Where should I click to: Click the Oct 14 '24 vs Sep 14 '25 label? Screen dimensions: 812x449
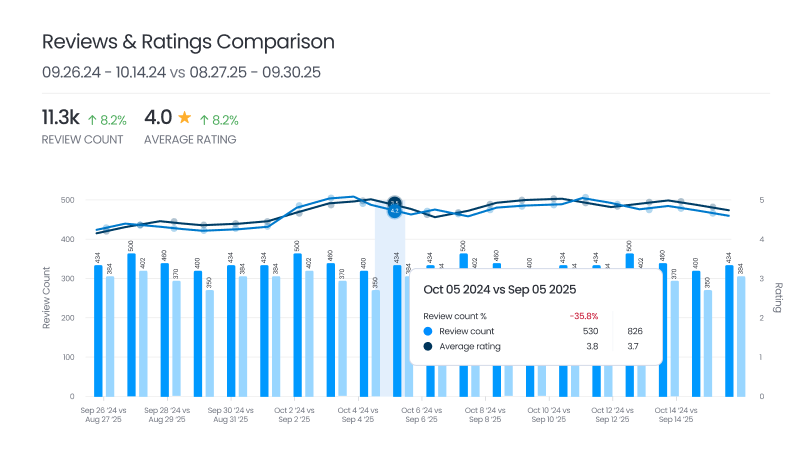coord(675,415)
